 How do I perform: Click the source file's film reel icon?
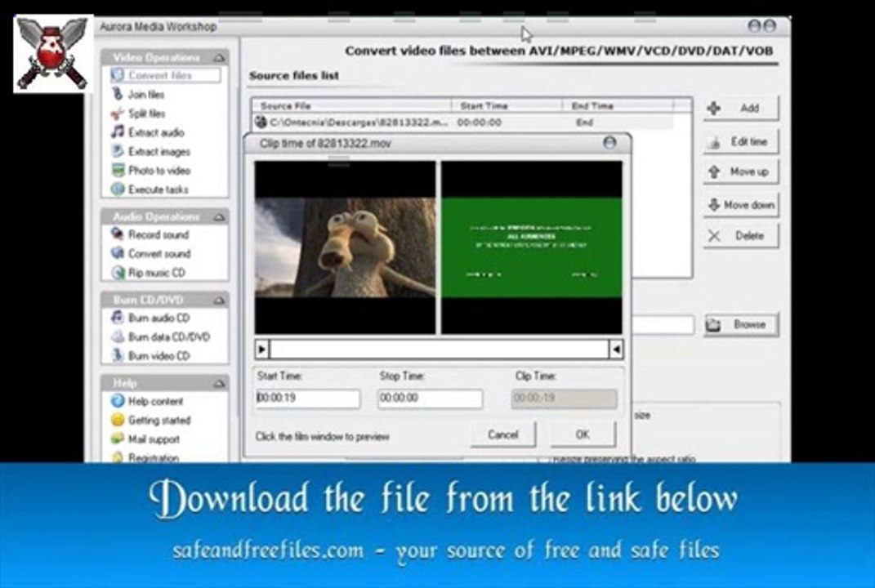[261, 121]
